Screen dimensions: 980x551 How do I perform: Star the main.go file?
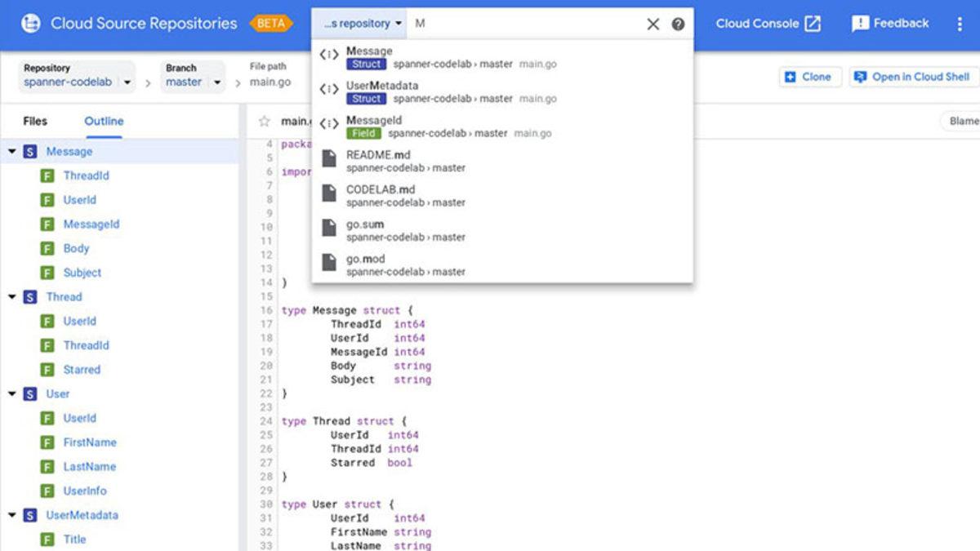click(x=263, y=121)
